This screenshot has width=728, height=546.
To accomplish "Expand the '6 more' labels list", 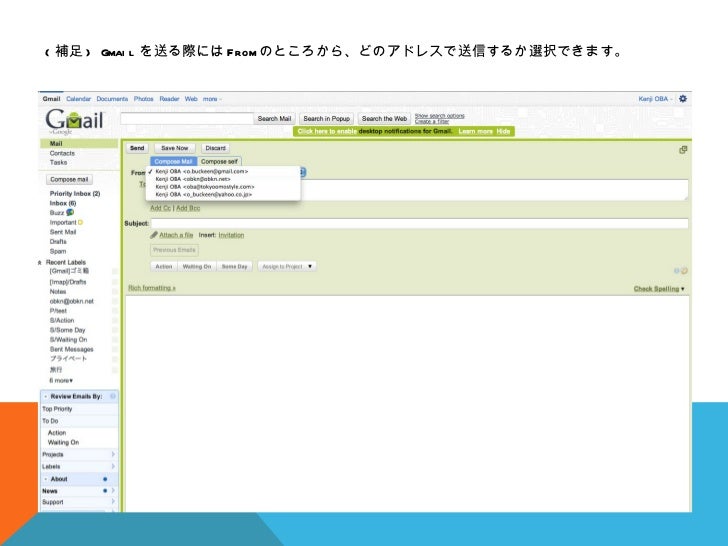I will tap(61, 381).
